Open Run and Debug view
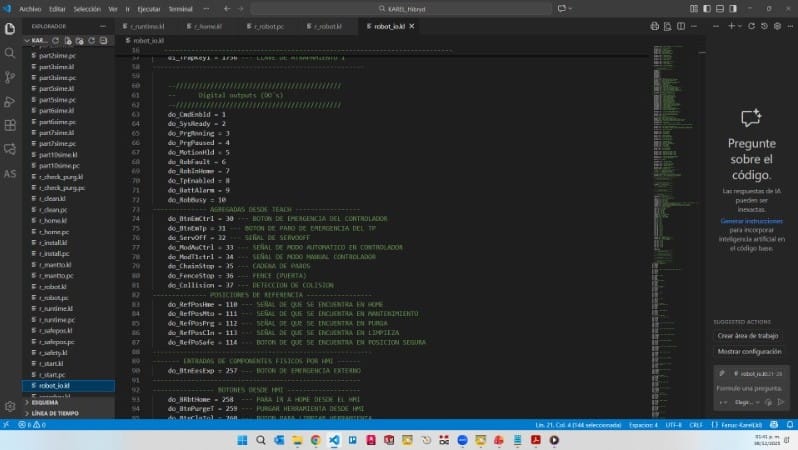798x450 pixels. (x=10, y=100)
